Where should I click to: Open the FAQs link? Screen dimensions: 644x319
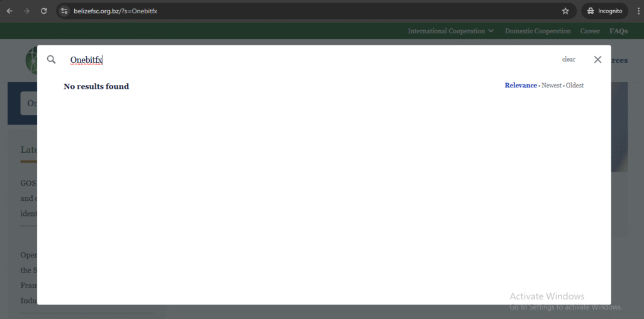tap(619, 31)
